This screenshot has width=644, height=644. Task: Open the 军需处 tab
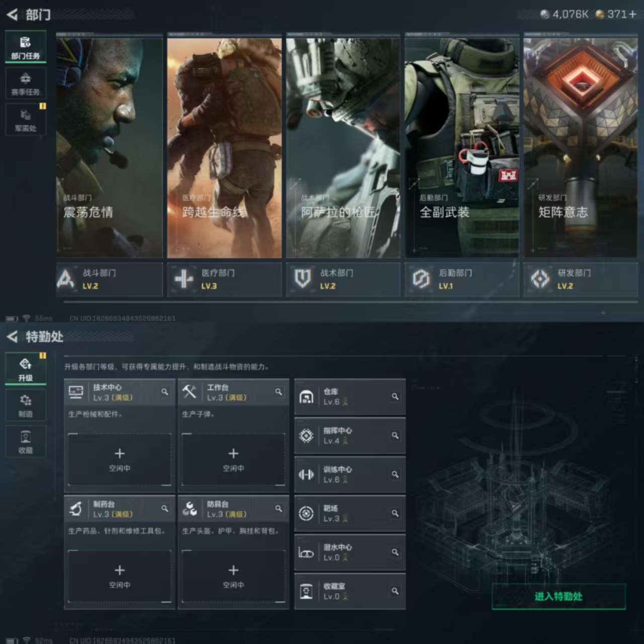coord(26,120)
